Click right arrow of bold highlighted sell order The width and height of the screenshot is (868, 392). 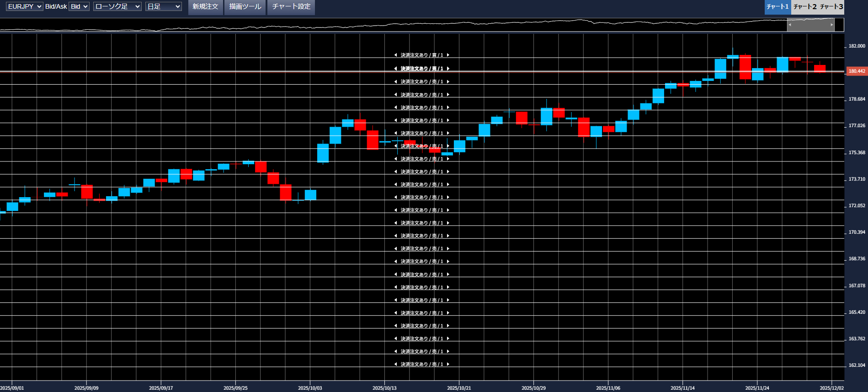448,69
